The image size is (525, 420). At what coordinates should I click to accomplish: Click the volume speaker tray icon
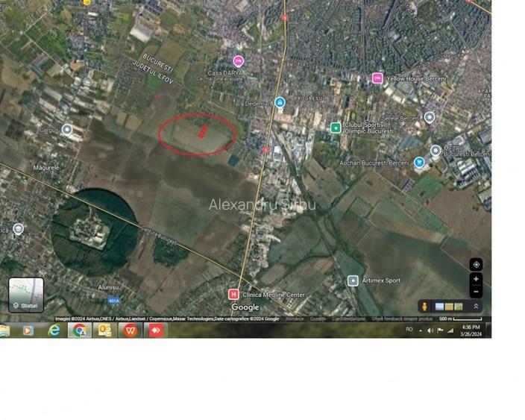(x=430, y=330)
